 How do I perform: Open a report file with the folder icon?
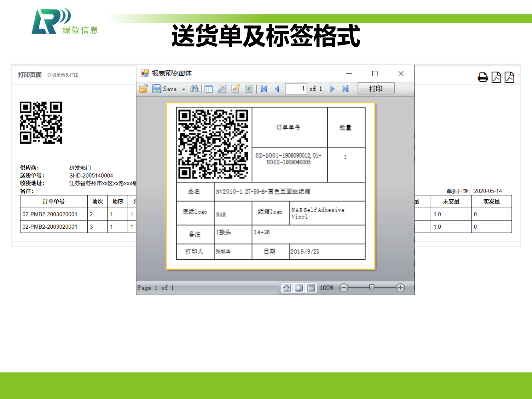point(143,89)
